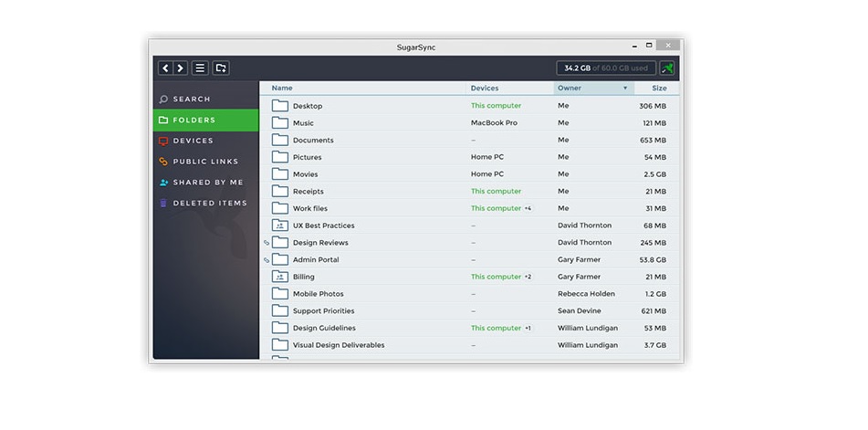Open Devices in the sidebar
Image resolution: width=868 pixels, height=430 pixels.
pos(206,141)
